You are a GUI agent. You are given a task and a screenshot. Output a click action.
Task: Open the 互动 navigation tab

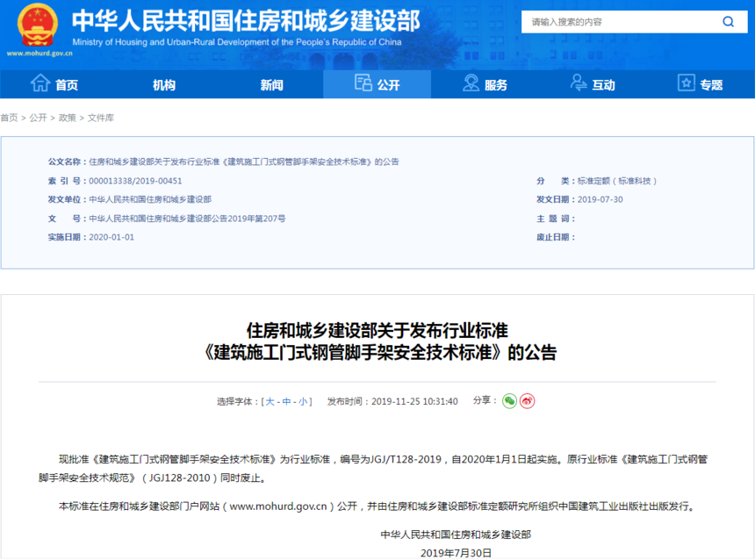point(593,85)
